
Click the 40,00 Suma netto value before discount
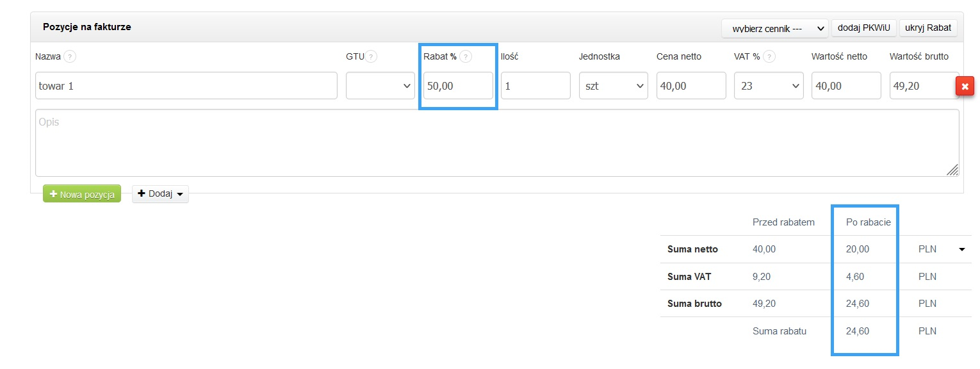pyautogui.click(x=764, y=249)
